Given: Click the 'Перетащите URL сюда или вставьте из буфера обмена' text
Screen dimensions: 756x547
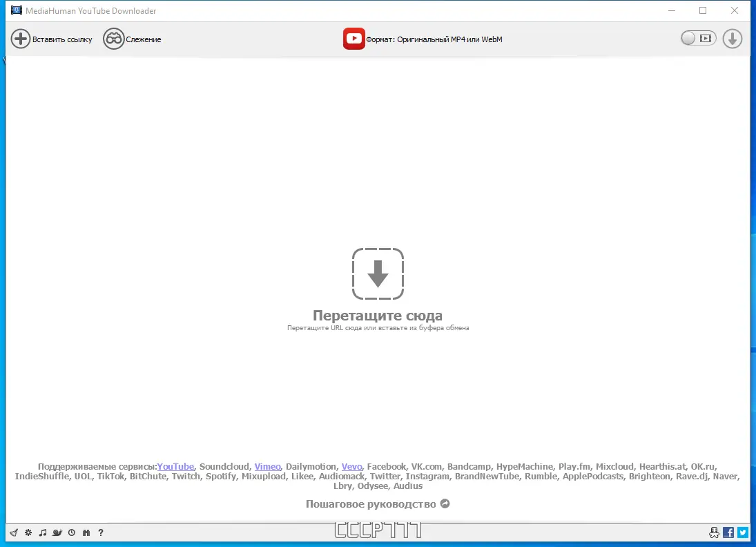Looking at the screenshot, I should [378, 328].
